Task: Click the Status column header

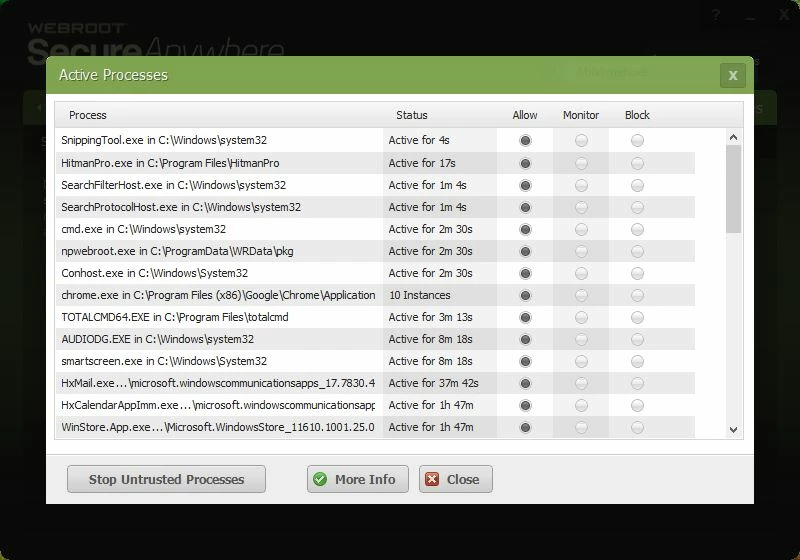Action: coord(412,115)
